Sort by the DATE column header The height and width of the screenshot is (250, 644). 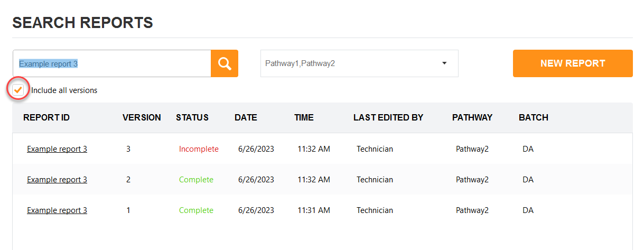coord(246,117)
